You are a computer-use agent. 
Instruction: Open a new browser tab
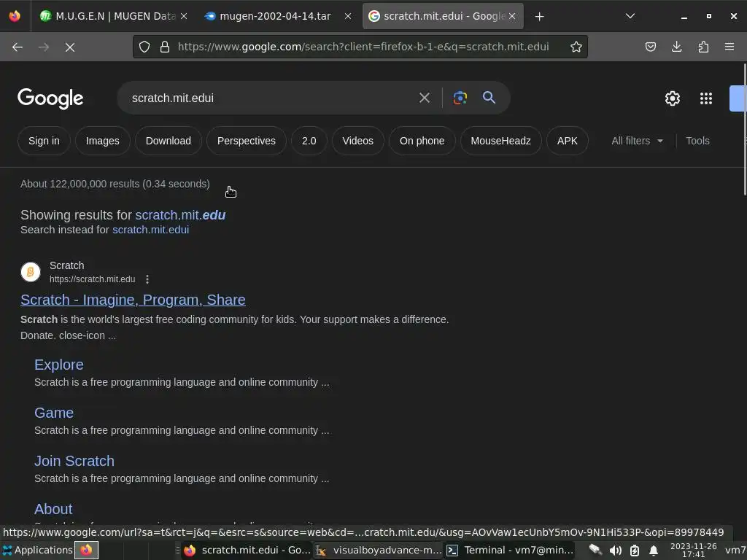539,16
